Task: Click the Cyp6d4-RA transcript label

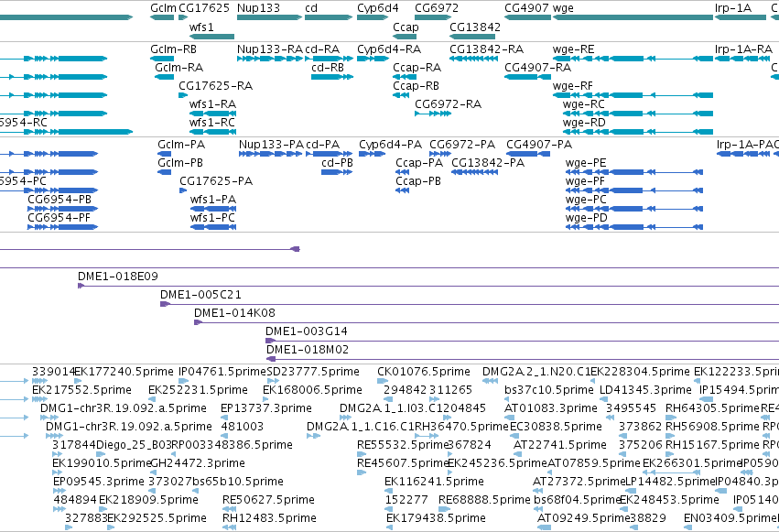Action: click(x=389, y=49)
